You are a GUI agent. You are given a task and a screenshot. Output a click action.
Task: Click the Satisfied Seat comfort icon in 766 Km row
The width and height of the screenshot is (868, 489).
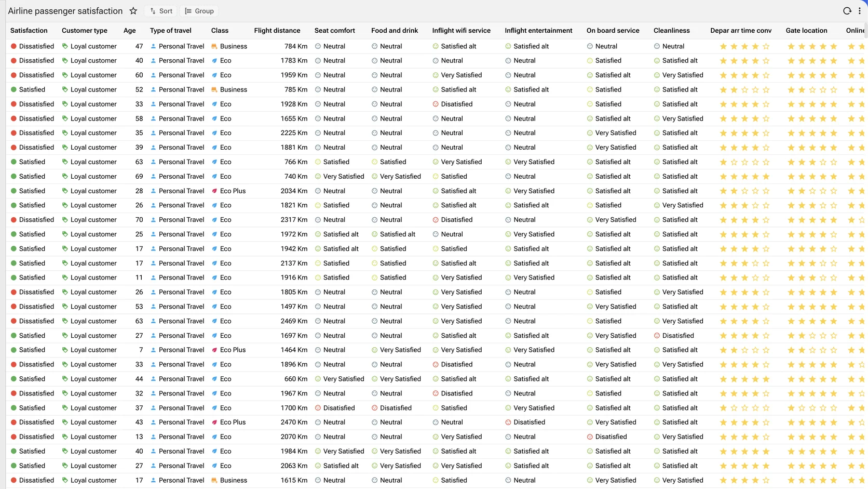318,162
